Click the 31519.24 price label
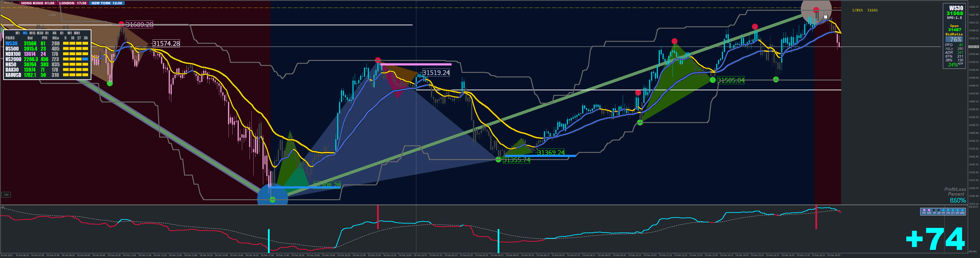Image resolution: width=980 pixels, height=258 pixels. point(436,73)
